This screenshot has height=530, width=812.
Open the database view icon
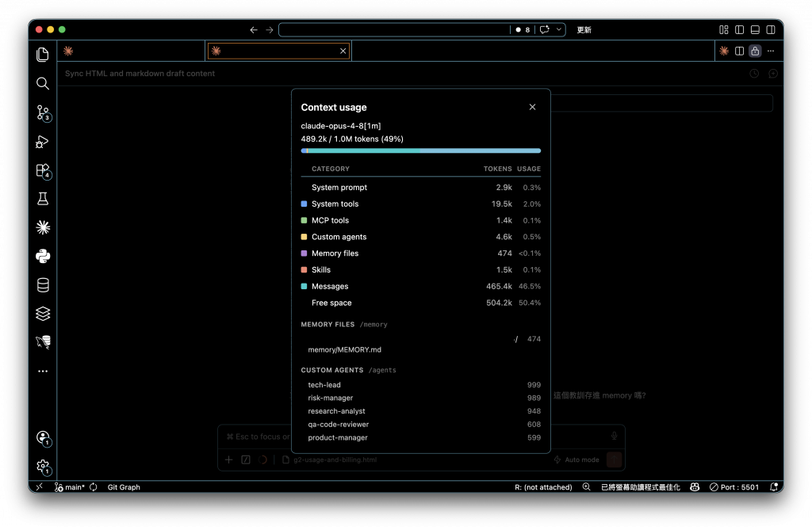click(43, 285)
